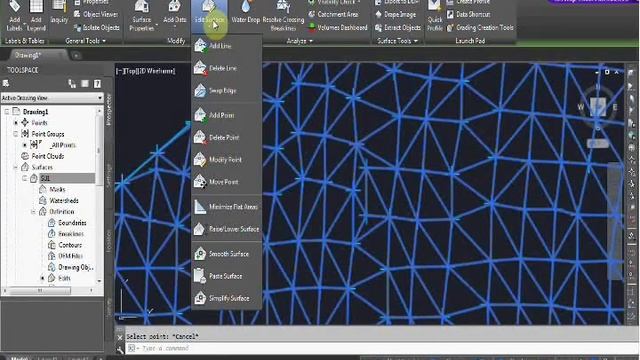The width and height of the screenshot is (640, 360).
Task: Select Masks under the surface
Action: pyautogui.click(x=57, y=189)
